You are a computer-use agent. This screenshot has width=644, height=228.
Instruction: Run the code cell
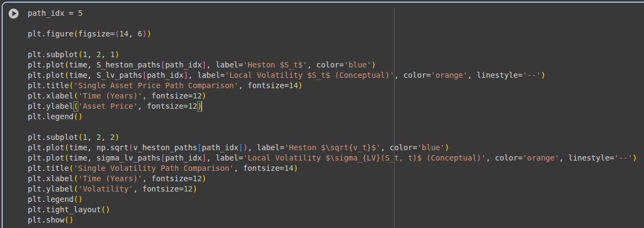[14, 14]
